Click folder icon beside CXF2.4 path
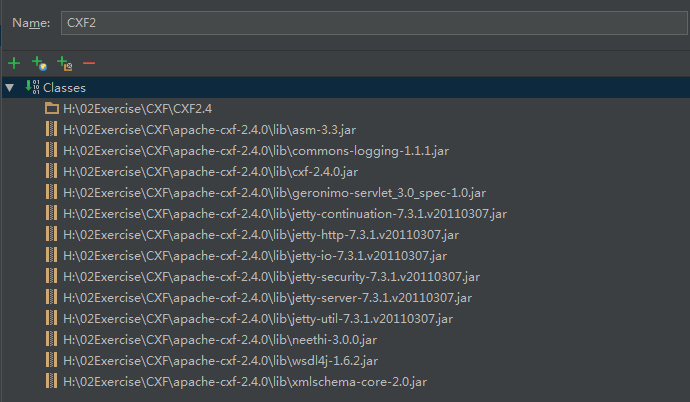Viewport: 690px width, 402px height. [52, 108]
